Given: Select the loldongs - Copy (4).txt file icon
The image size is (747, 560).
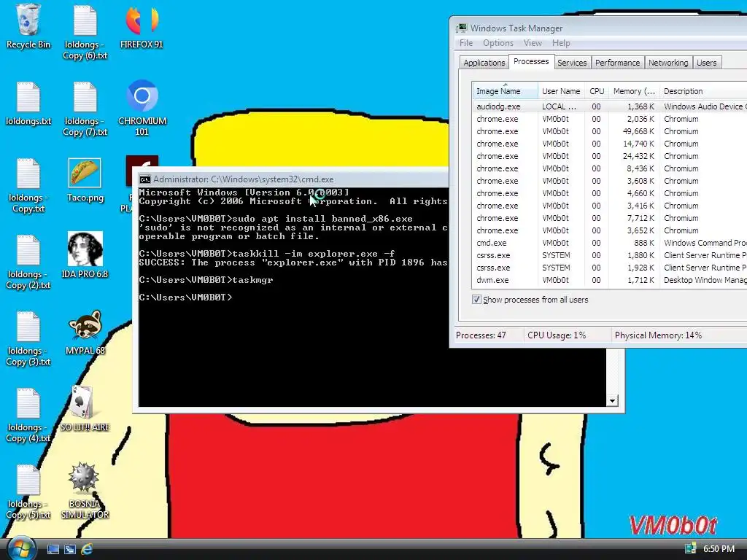Looking at the screenshot, I should coord(28,415).
